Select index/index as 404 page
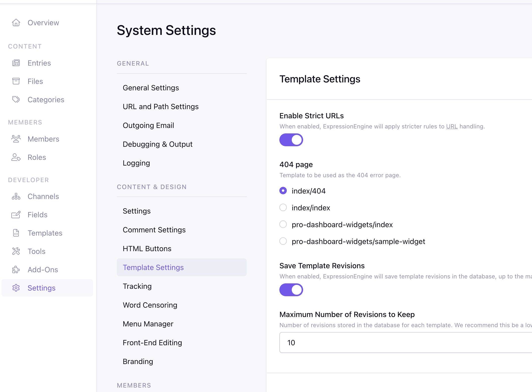 tap(283, 207)
